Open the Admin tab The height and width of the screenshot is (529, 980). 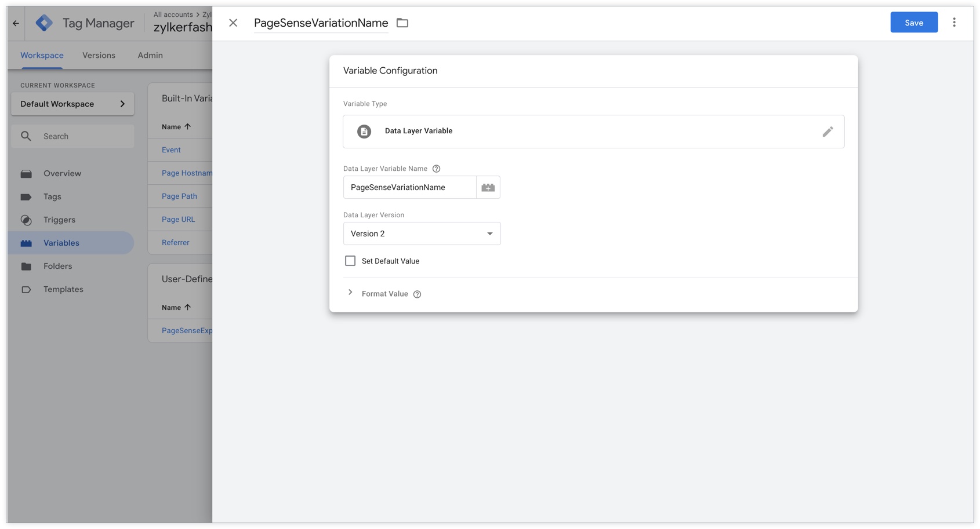click(x=150, y=56)
